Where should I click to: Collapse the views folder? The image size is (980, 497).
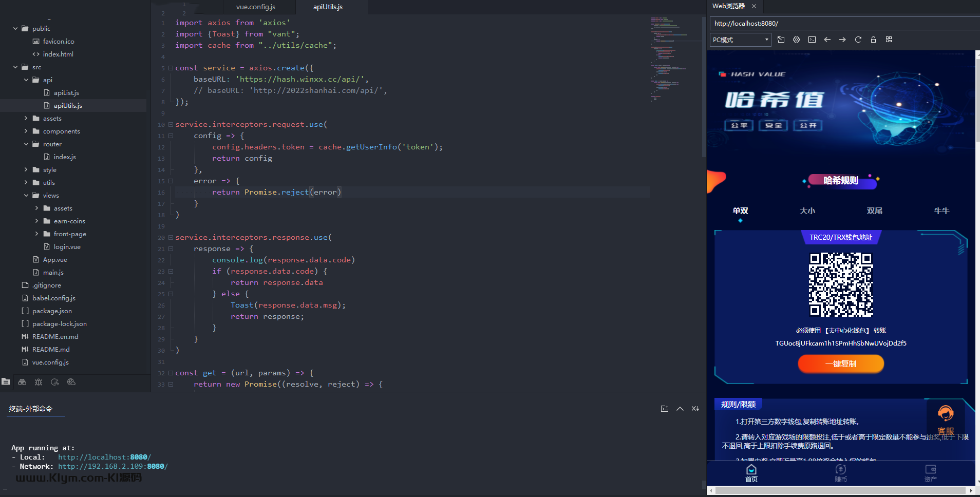26,196
